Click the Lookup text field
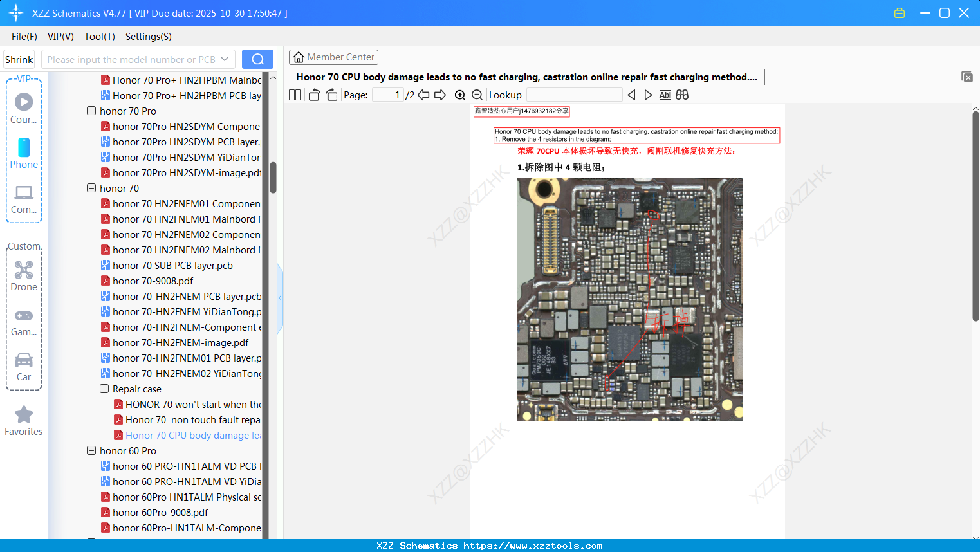This screenshot has width=980, height=552. tap(574, 95)
